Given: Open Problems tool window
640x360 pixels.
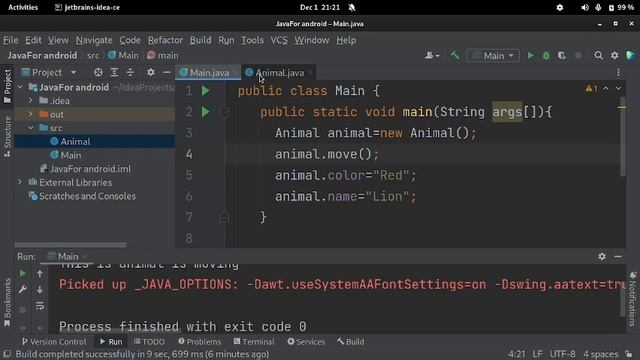Looking at the screenshot, I should point(200,342).
